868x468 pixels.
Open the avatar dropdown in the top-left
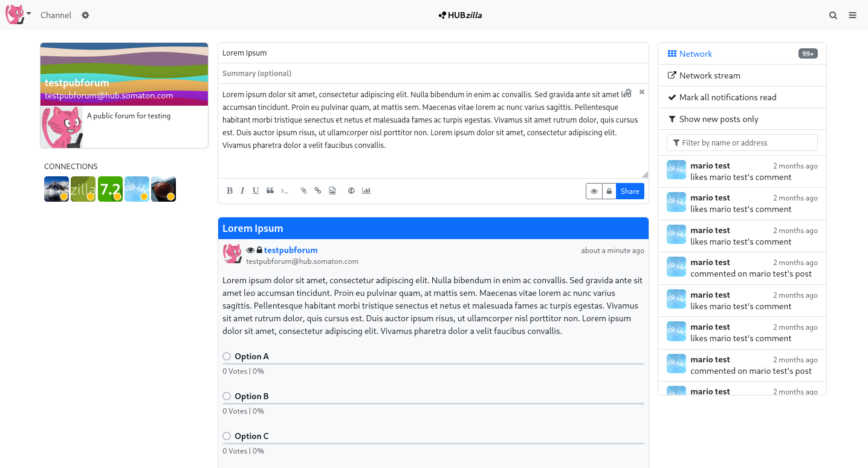(18, 14)
